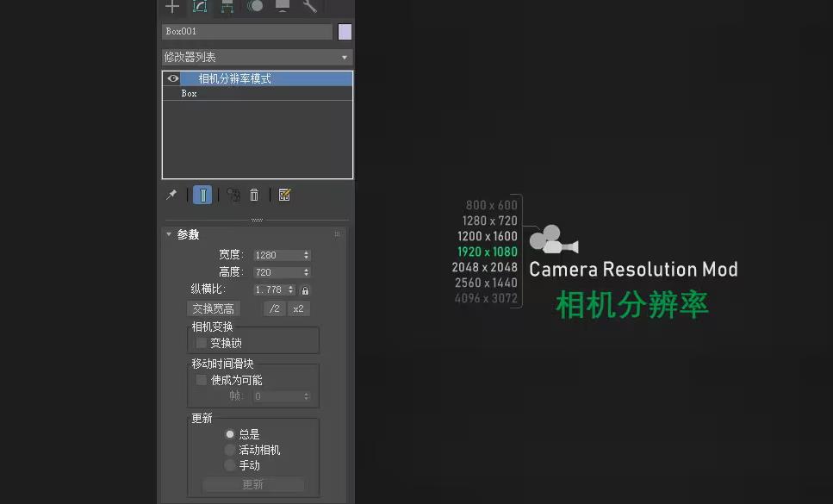Click the 高度 spinner arrows
833x504 pixels.
(307, 272)
